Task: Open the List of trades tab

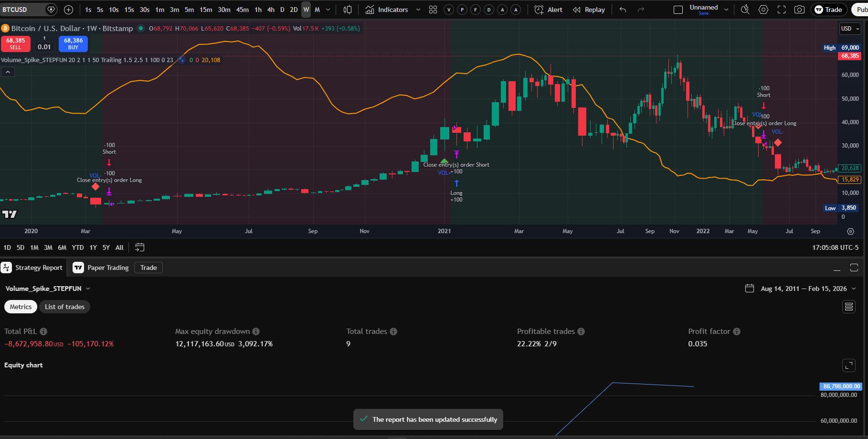Action: coord(64,307)
